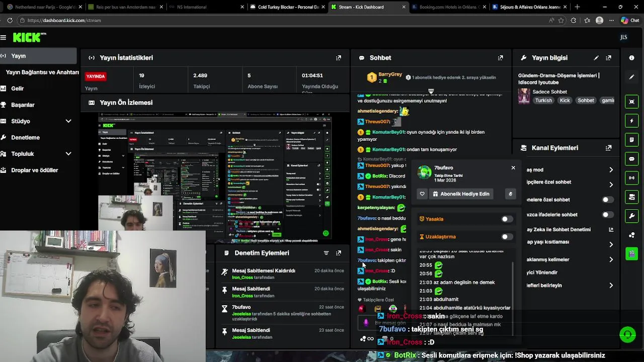
Task: Select Yayın in the left sidebar
Action: (38, 56)
